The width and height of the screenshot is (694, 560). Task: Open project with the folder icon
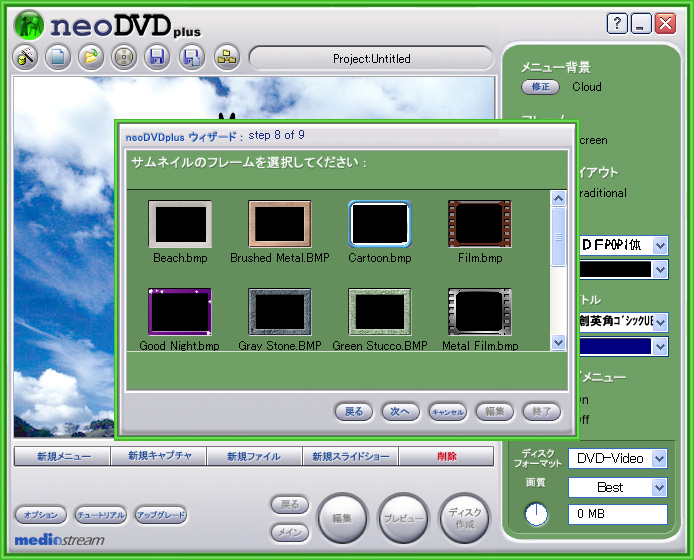pos(91,57)
